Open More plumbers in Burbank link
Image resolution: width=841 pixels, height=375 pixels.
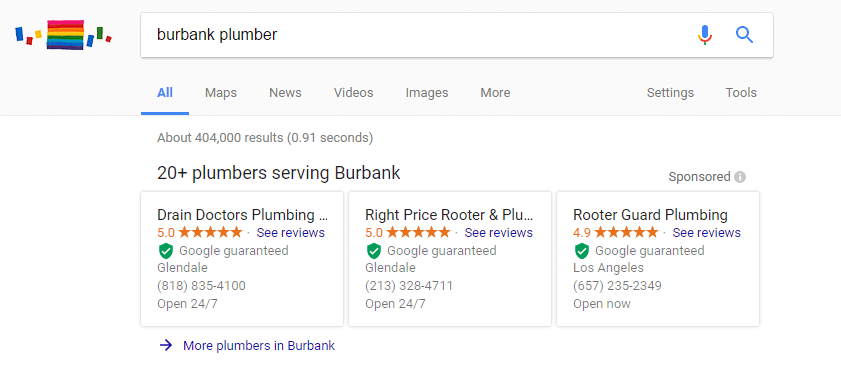coord(259,345)
